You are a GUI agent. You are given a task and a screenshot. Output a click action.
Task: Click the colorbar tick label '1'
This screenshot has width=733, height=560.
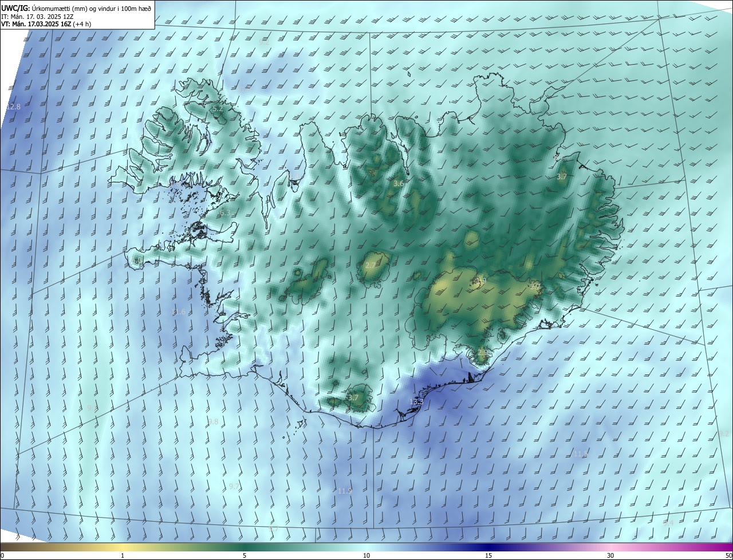[123, 555]
